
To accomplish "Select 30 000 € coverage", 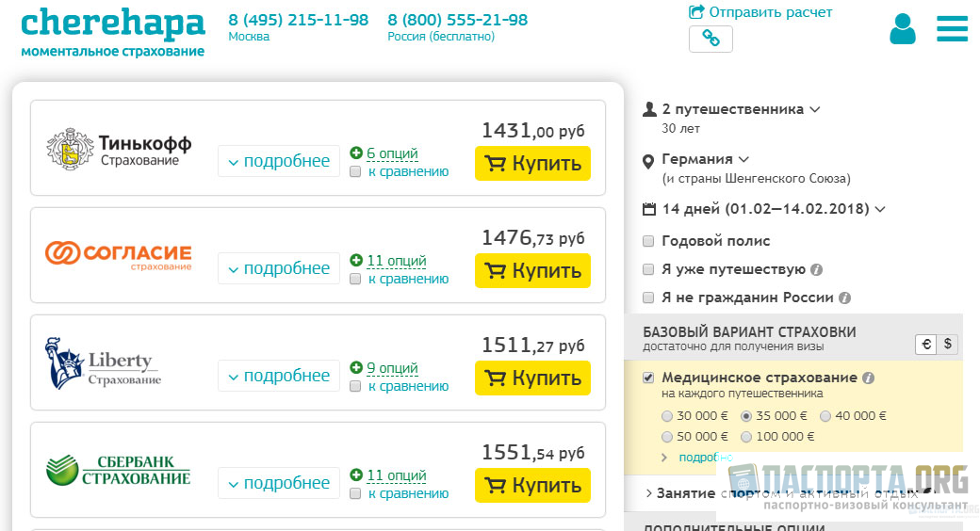I will [x=667, y=416].
